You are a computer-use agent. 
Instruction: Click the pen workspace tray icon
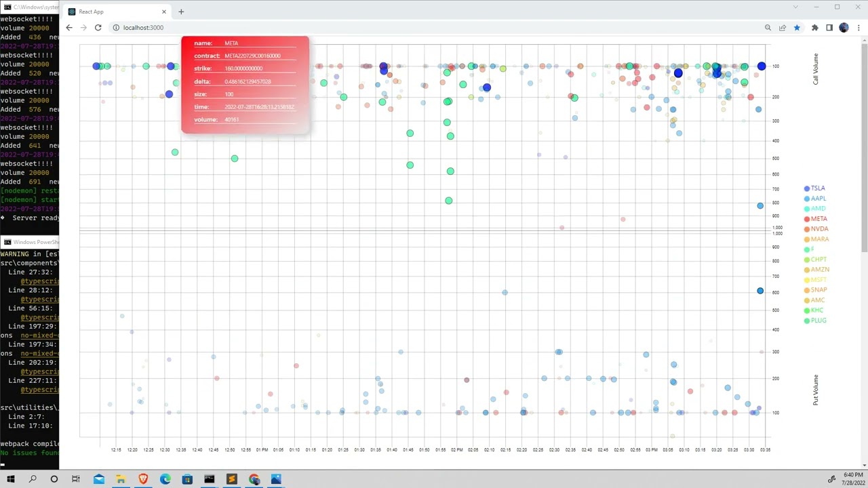pyautogui.click(x=832, y=479)
